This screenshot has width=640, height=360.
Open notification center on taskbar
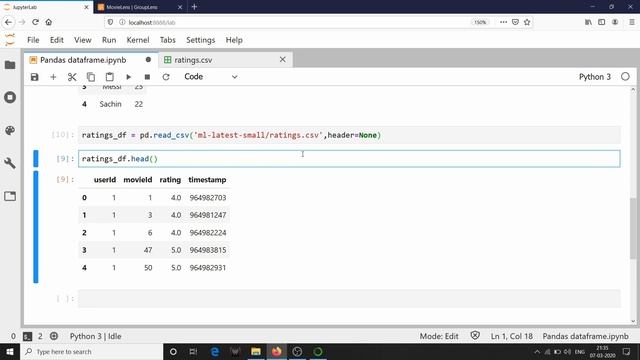click(626, 351)
